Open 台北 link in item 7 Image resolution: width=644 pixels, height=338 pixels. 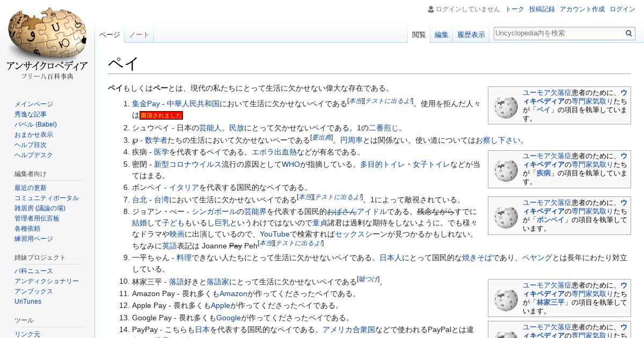tap(140, 200)
